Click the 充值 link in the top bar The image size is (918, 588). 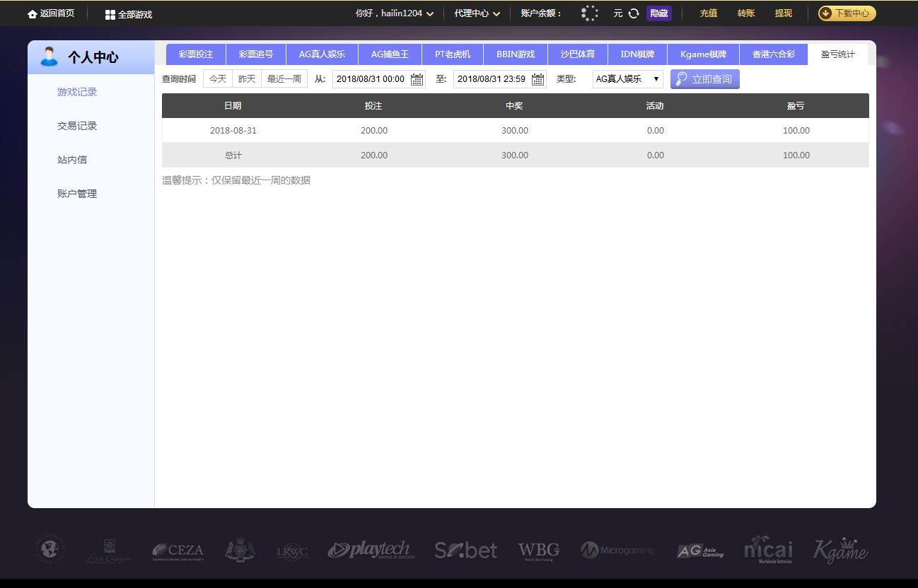[707, 13]
